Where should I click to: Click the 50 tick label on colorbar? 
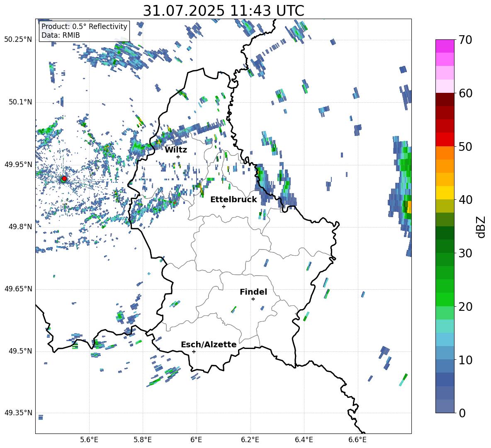coord(465,146)
